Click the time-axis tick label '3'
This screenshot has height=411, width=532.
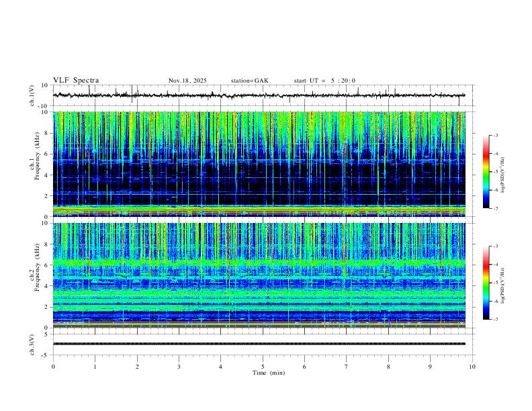(179, 367)
